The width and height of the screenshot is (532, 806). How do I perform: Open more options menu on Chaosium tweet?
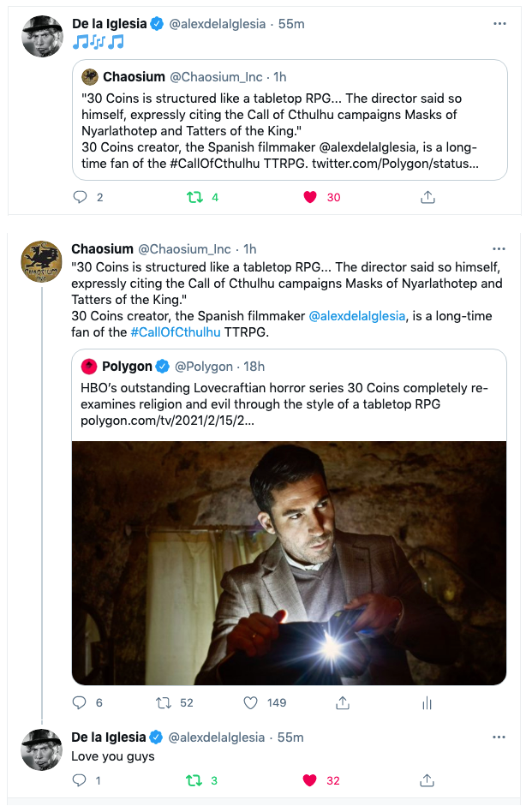[x=499, y=248]
